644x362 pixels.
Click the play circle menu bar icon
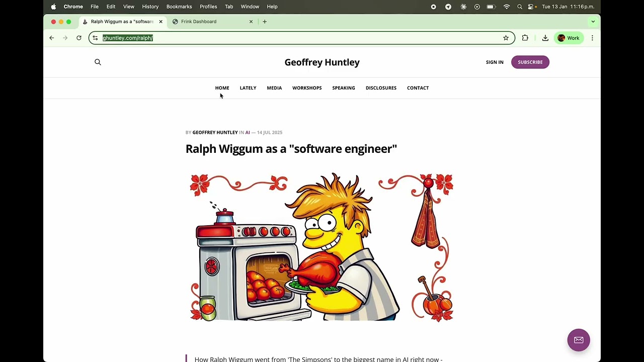[x=477, y=7]
